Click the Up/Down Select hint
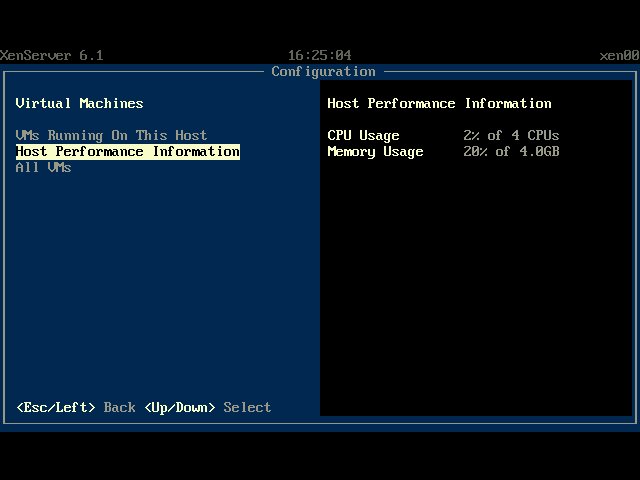This screenshot has height=480, width=640. point(208,407)
